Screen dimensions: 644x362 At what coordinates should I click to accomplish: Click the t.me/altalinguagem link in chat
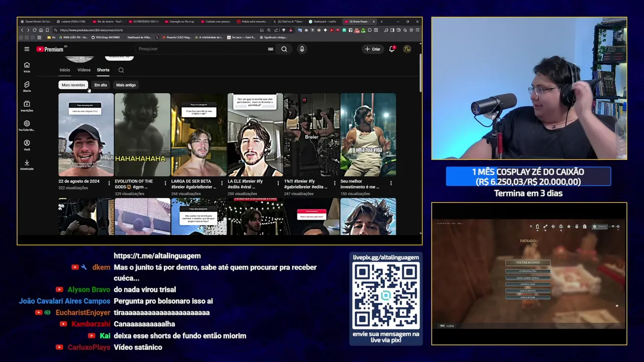click(157, 256)
